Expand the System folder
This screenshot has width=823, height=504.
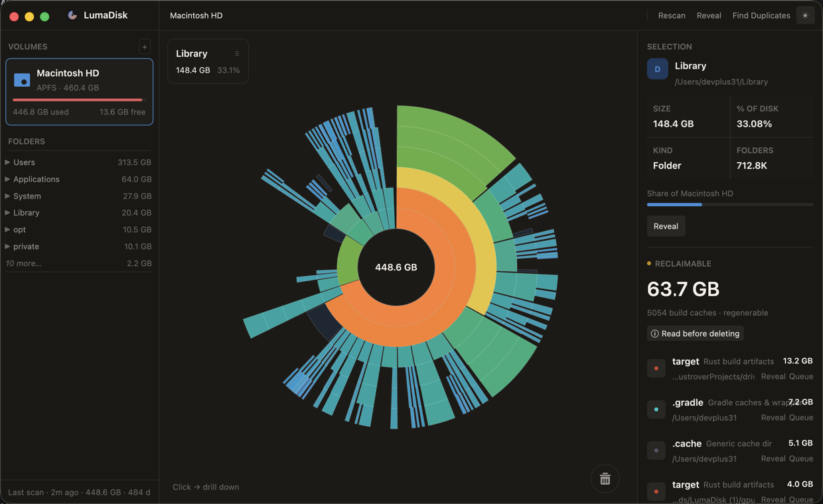click(x=7, y=196)
